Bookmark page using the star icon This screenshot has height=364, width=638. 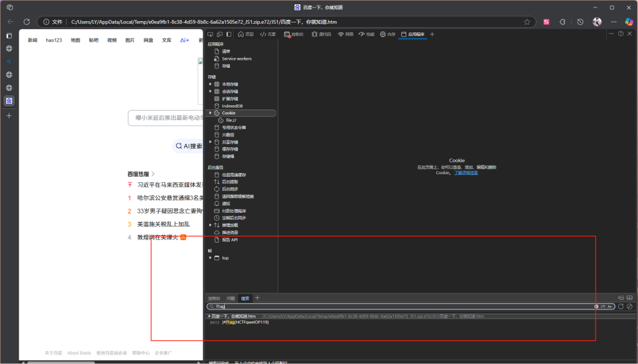[526, 22]
